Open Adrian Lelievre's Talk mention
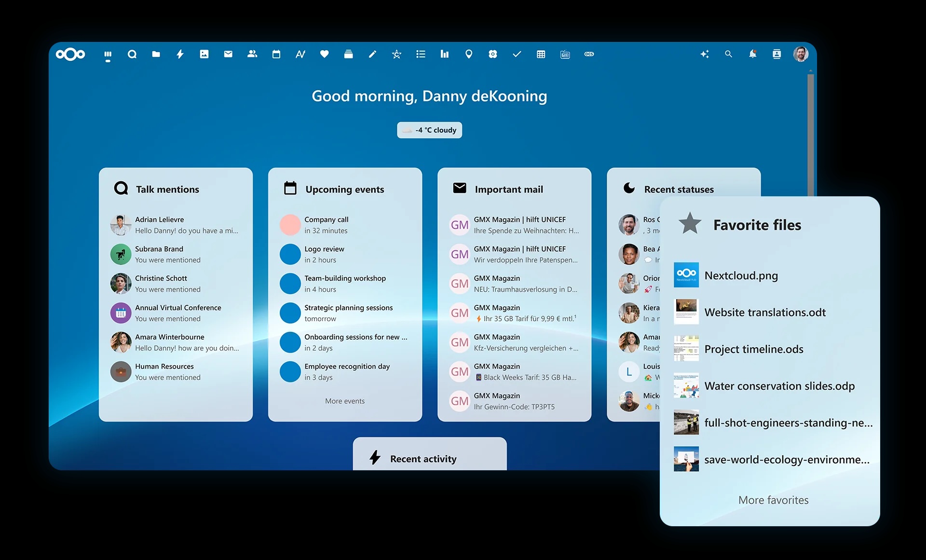Viewport: 926px width, 560px height. (176, 225)
